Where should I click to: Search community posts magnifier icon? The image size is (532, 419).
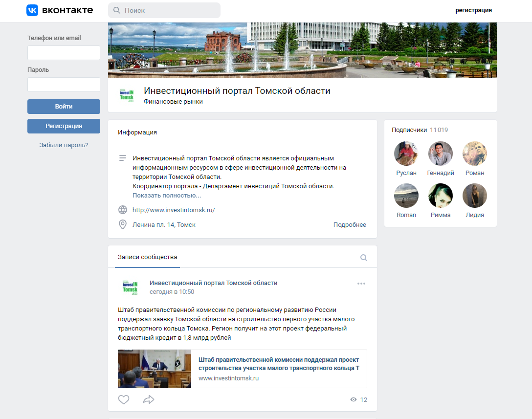point(363,258)
